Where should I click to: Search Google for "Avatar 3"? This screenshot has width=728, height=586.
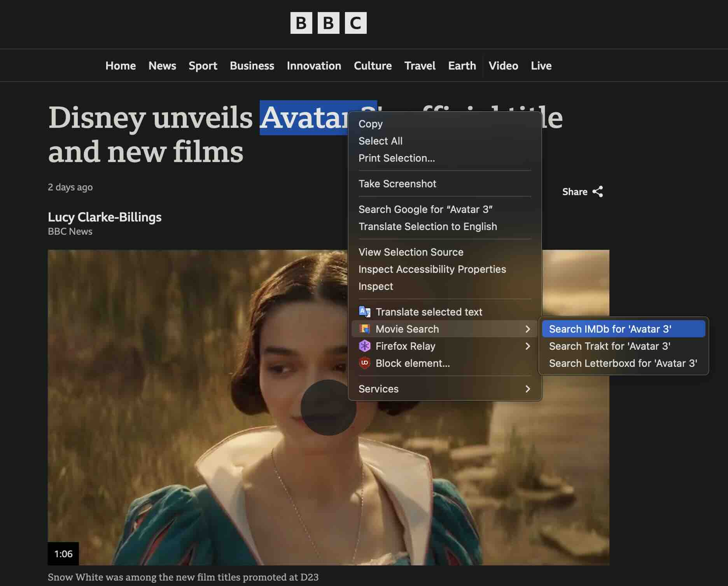445,209
